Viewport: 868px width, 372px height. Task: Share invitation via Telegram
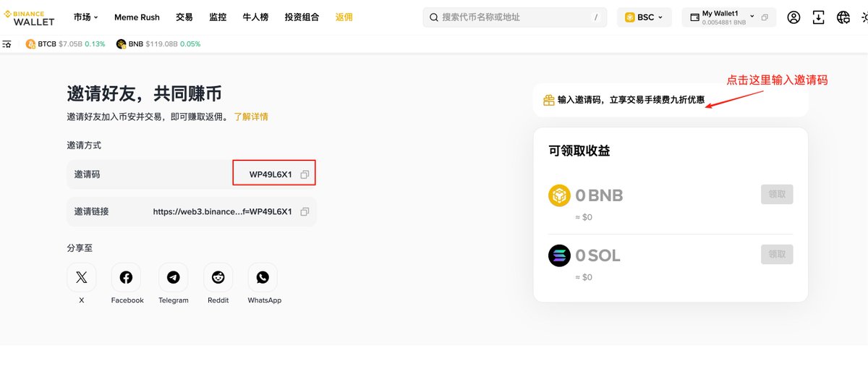[173, 277]
